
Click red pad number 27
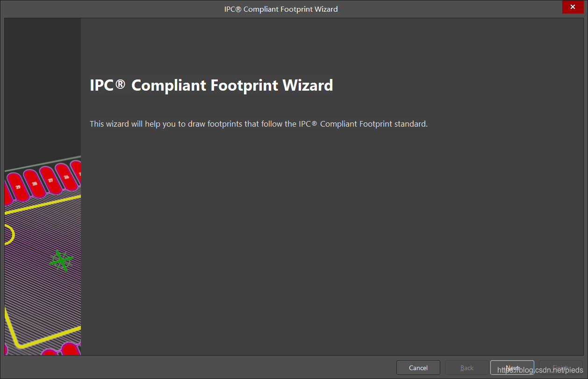(50, 180)
